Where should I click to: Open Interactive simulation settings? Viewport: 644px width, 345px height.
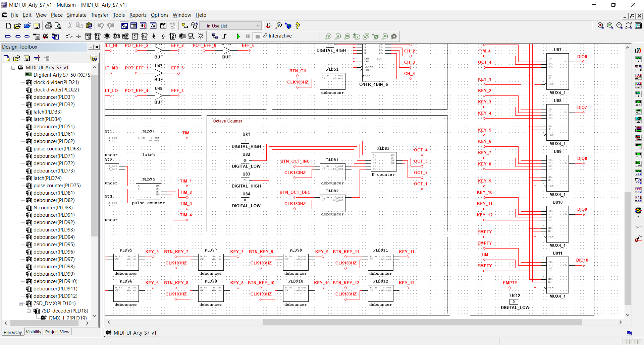click(x=277, y=36)
